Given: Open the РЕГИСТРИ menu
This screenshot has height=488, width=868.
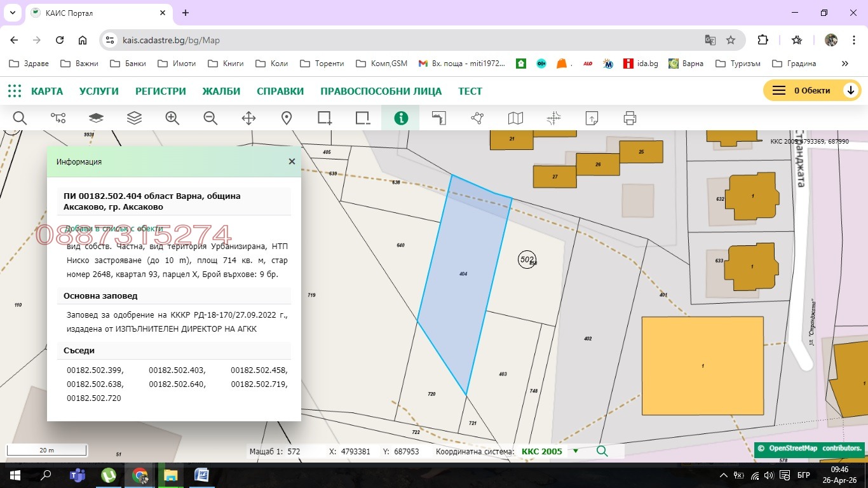Looking at the screenshot, I should (160, 91).
